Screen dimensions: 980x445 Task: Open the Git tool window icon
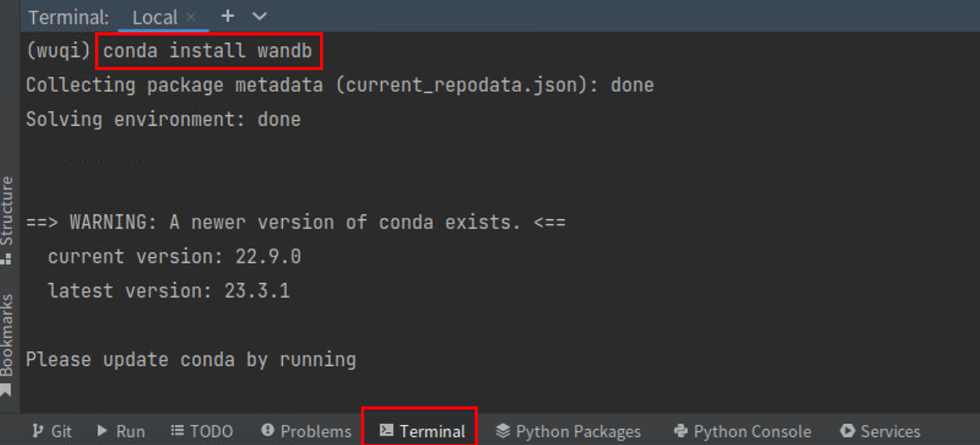click(x=38, y=431)
